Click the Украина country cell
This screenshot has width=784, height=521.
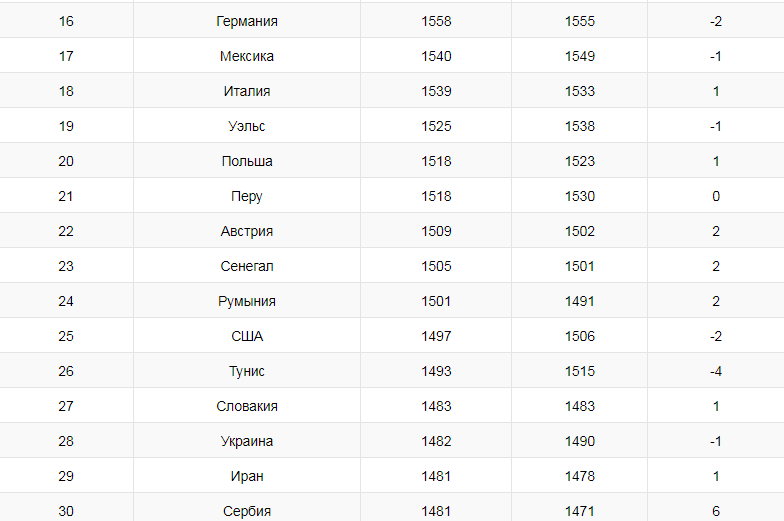click(247, 441)
